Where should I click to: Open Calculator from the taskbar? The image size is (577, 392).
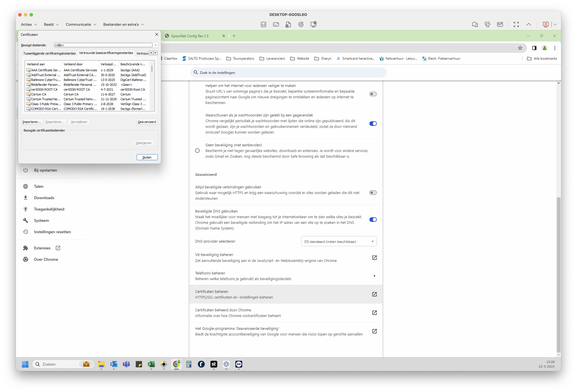coord(189,364)
